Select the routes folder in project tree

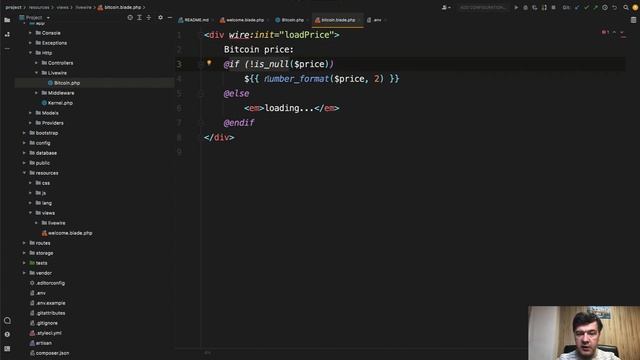pyautogui.click(x=40, y=243)
